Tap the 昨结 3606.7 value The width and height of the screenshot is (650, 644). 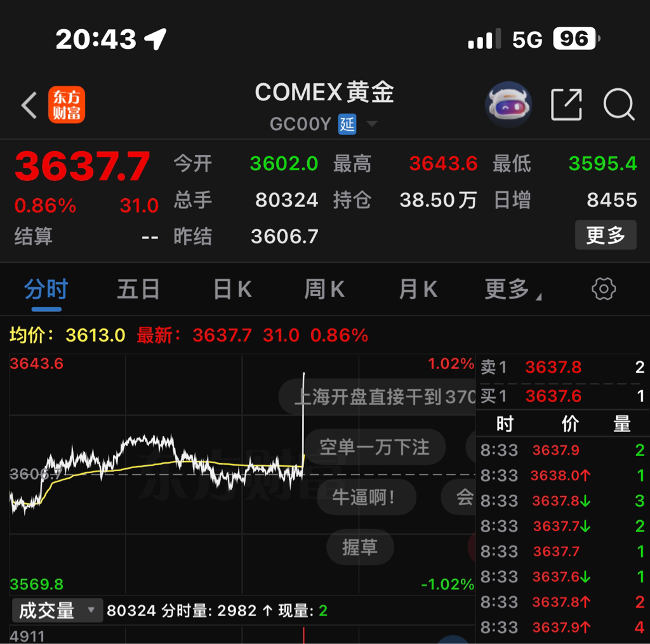(x=285, y=236)
